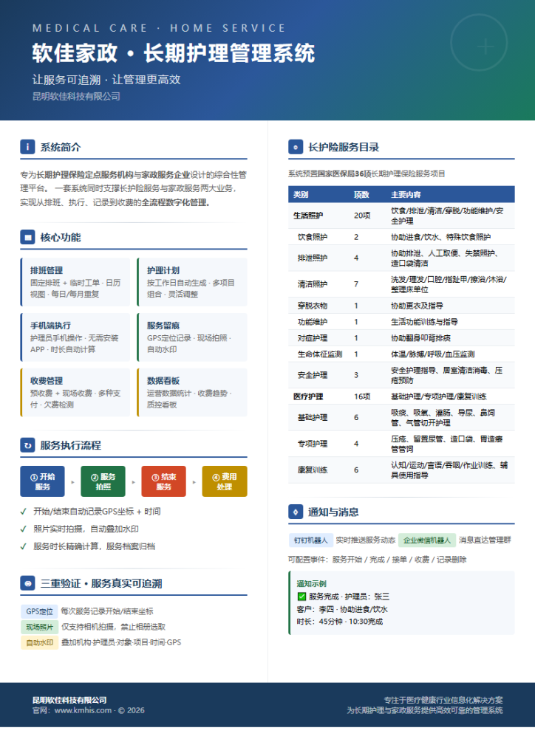The image size is (535, 756).
Task: Click the 实时推送服务动态 text
Action: [x=365, y=540]
